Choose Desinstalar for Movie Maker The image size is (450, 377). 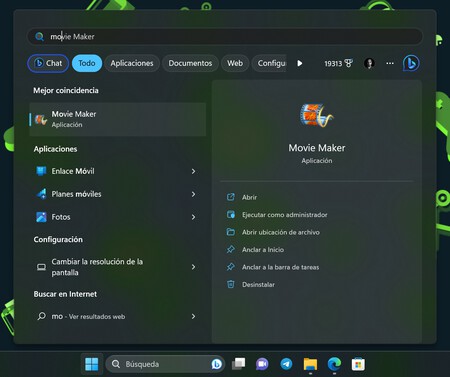[258, 284]
